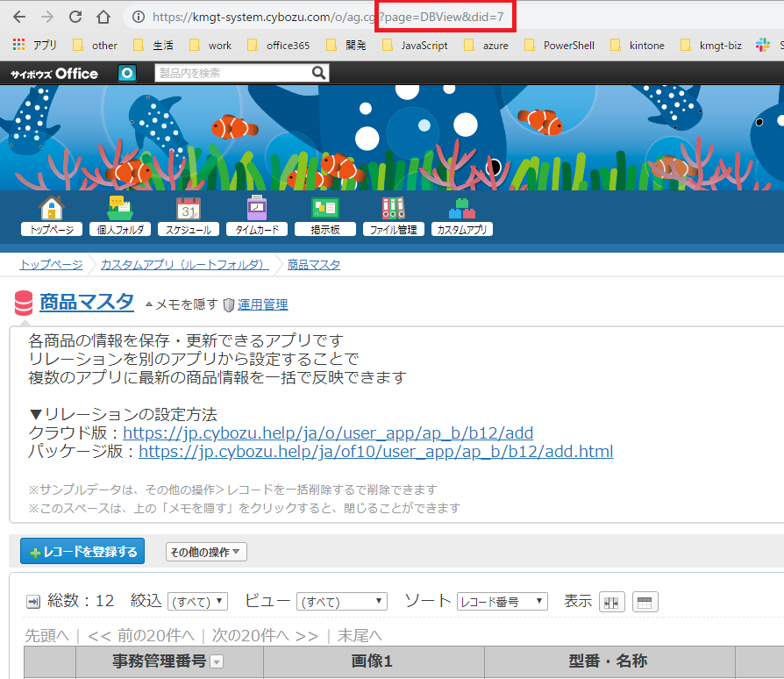View site information icon in address bar
Screen dimensions: 784x679
139,17
